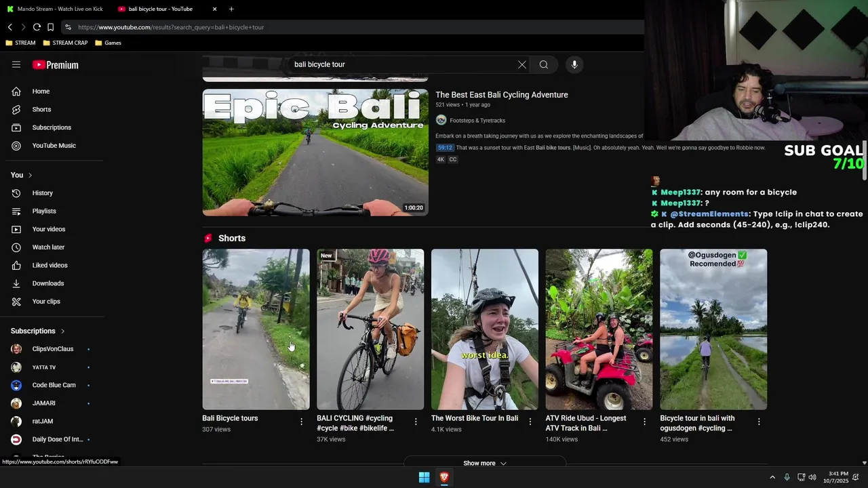
Task: Open the taskbar clock showing 3:41 PM
Action: (x=835, y=477)
